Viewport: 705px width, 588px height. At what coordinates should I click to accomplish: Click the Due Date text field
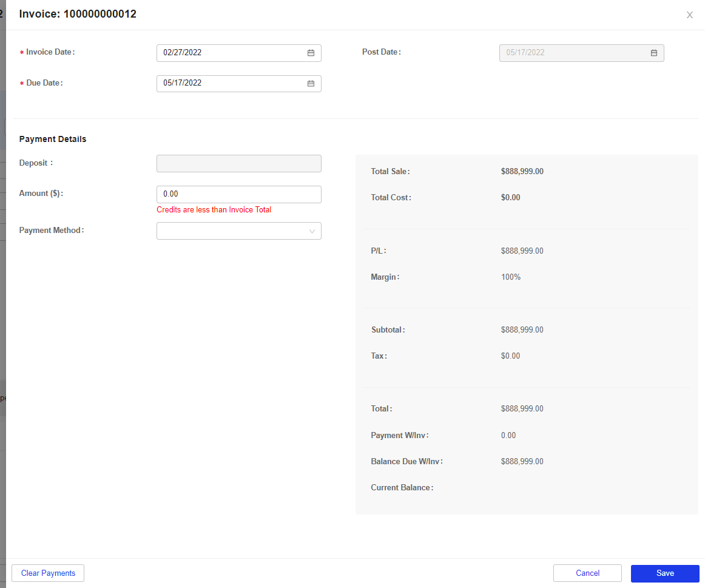[231, 83]
